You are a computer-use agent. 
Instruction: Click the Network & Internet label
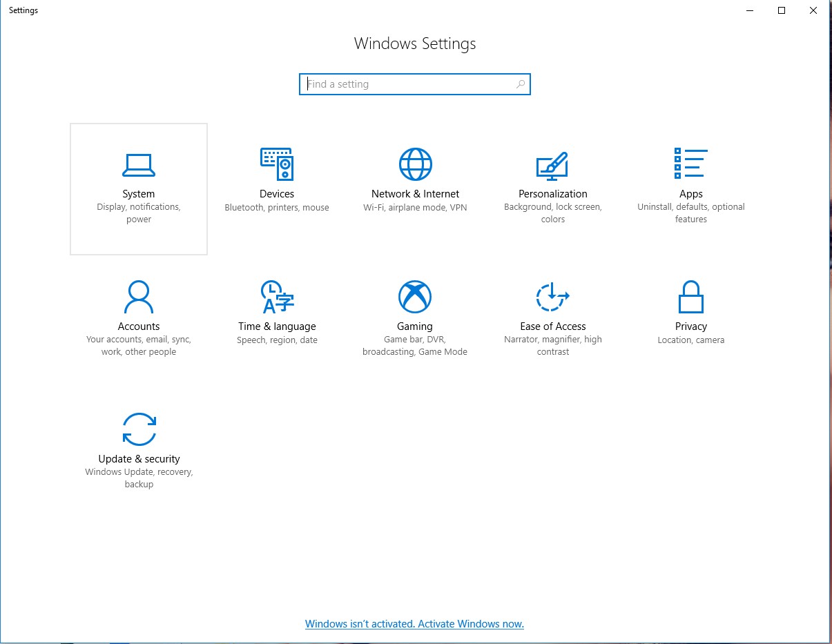(415, 194)
